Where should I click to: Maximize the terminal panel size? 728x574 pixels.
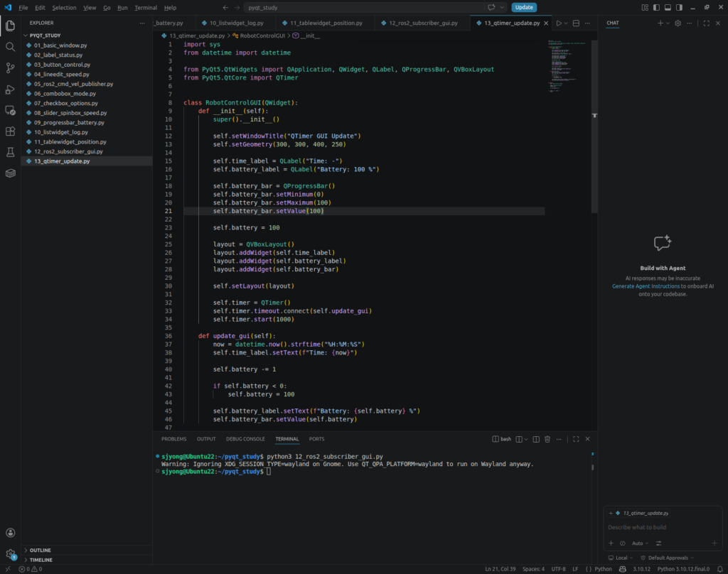click(576, 439)
